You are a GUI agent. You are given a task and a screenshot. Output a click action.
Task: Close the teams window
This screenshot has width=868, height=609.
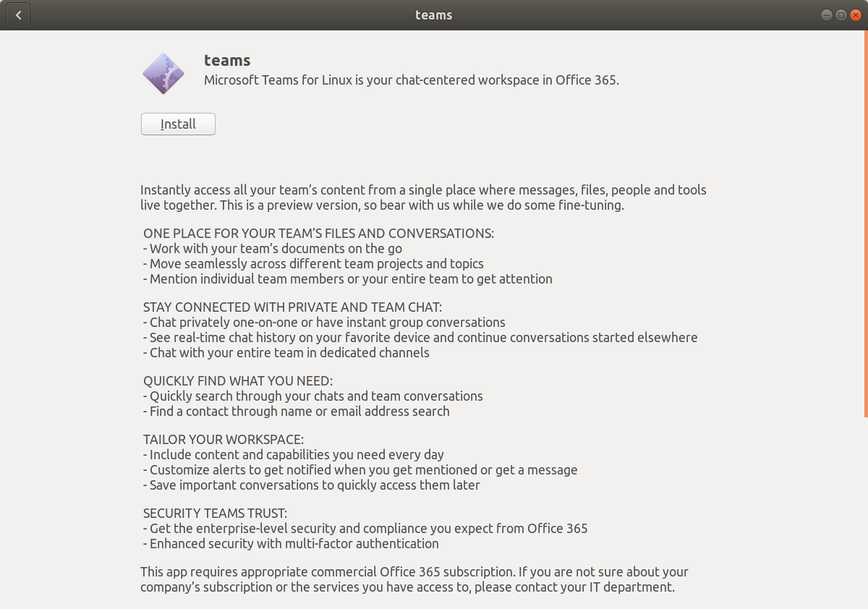point(855,15)
